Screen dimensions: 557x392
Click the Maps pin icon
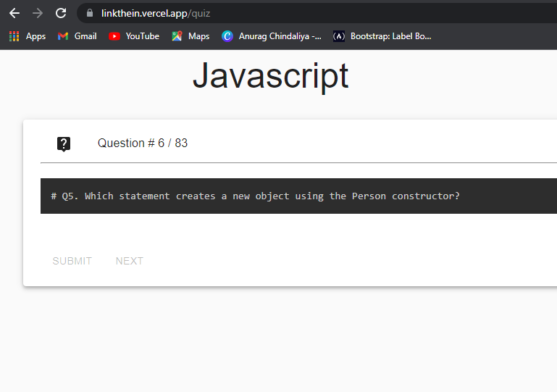(x=177, y=36)
